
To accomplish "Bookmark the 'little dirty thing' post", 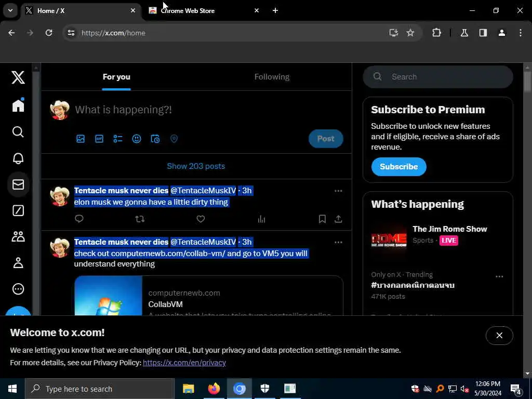I will pos(322,219).
